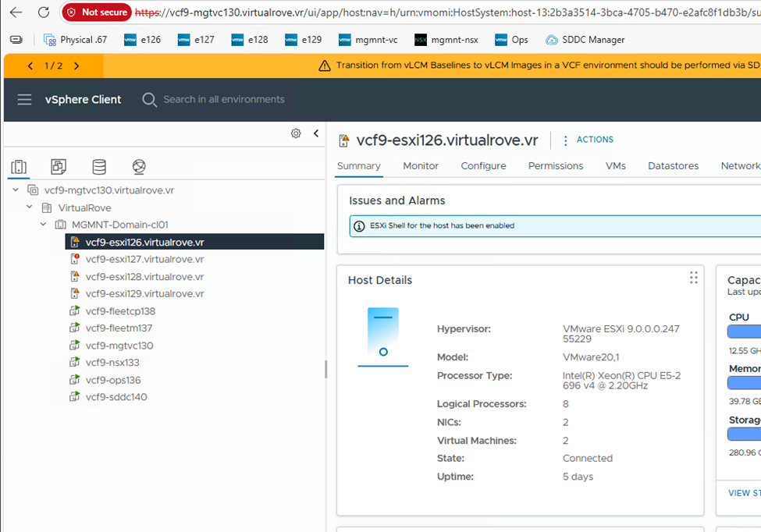This screenshot has height=532, width=761.
Task: Open the vSphere Client hamburger menu
Action: [x=24, y=100]
